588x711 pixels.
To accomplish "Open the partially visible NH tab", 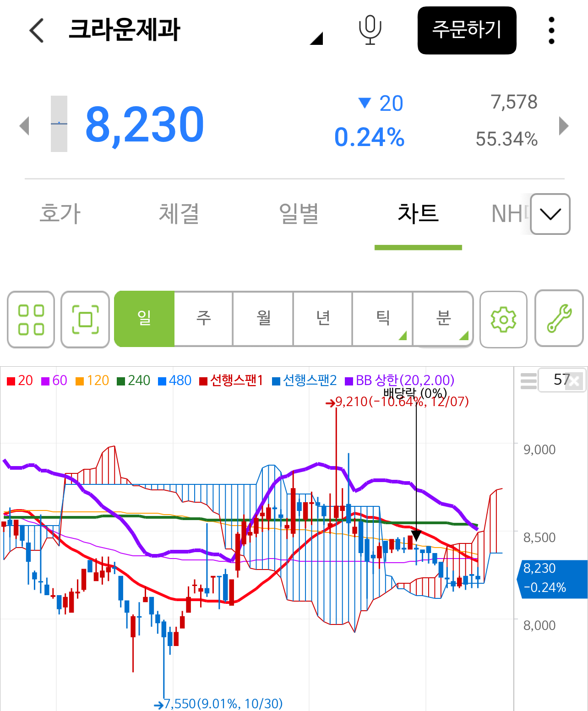I will click(x=509, y=214).
